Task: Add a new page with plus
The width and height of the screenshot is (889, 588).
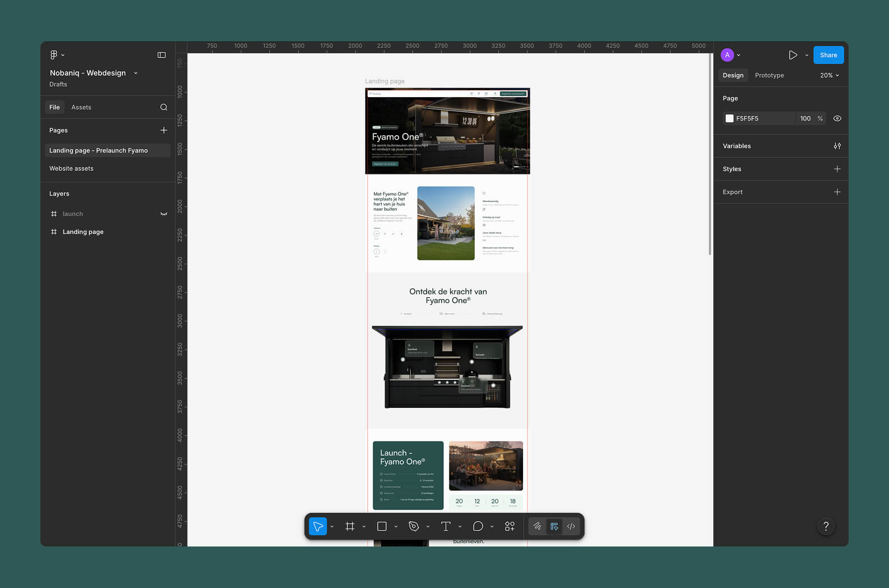Action: click(x=164, y=130)
